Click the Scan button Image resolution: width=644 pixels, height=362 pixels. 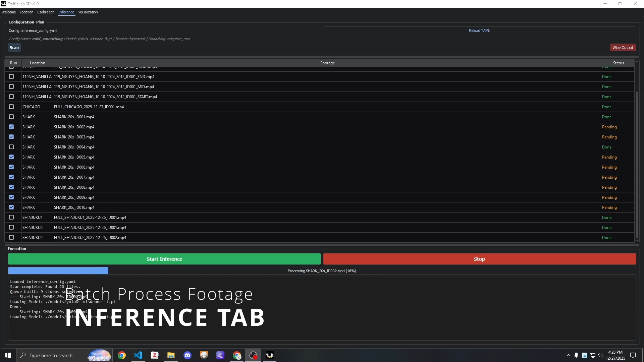tap(14, 48)
